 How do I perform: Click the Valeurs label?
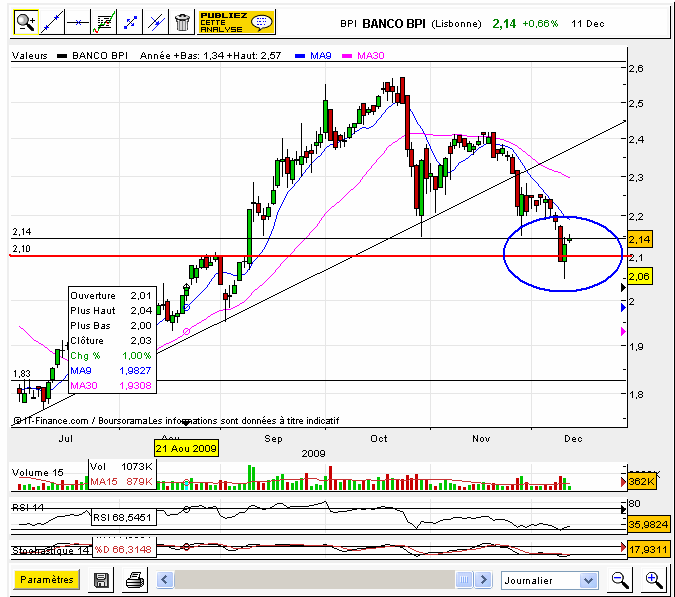pos(30,56)
